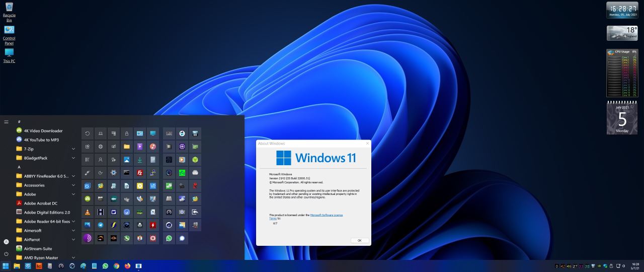This screenshot has height=272, width=644.
Task: Open the green cube tile
Action: pos(195,160)
